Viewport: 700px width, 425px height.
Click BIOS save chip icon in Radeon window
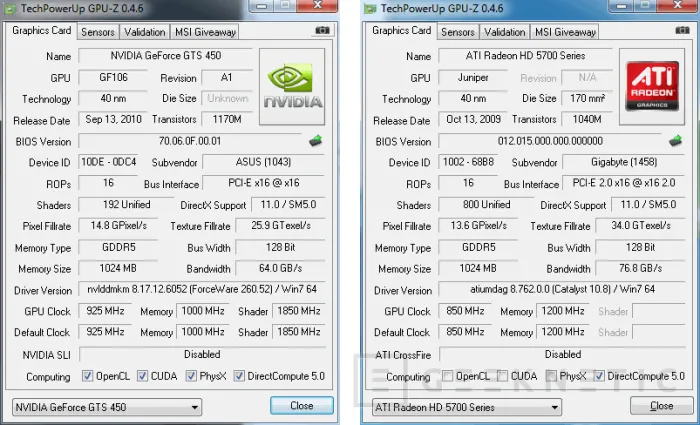click(675, 141)
